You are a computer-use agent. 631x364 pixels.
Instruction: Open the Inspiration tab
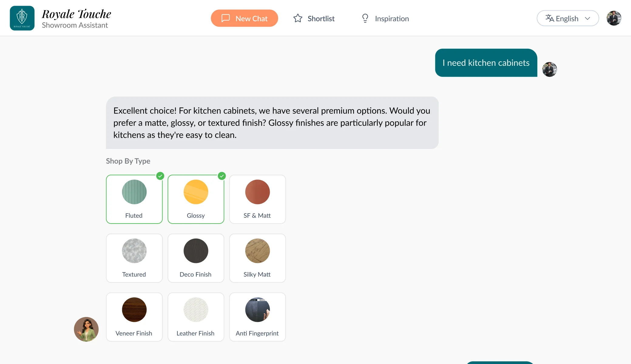pos(385,19)
